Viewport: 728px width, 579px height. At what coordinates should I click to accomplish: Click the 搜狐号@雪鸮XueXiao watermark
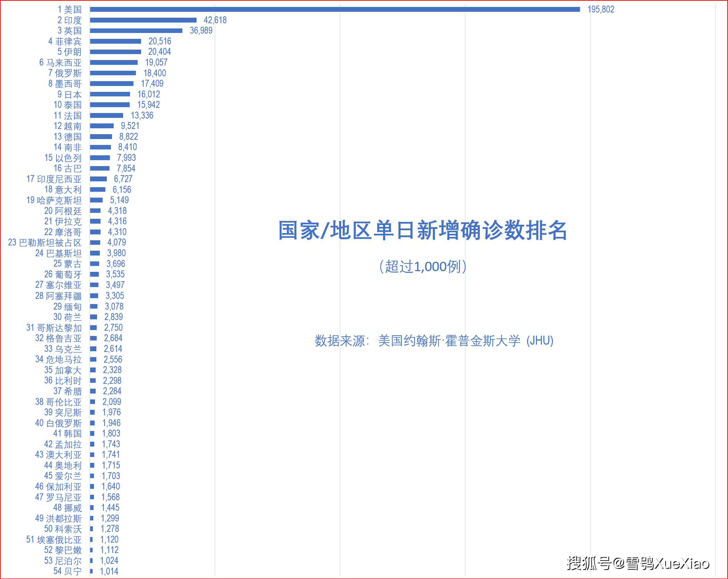coord(638,563)
